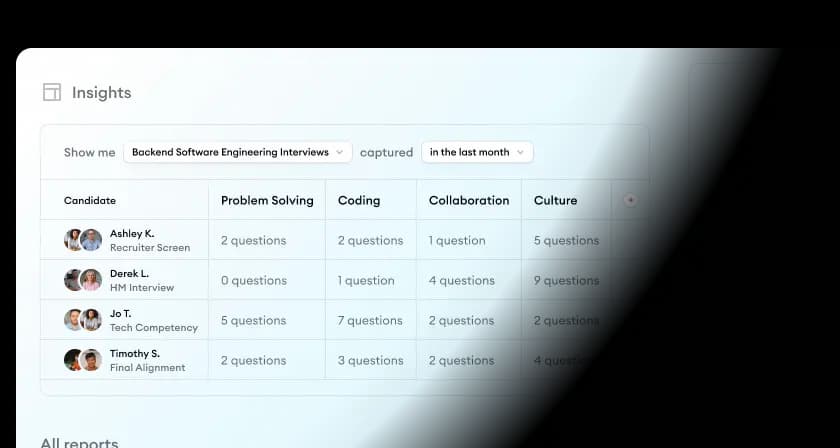Select the Coding column header
This screenshot has height=448, width=840.
[x=359, y=200]
